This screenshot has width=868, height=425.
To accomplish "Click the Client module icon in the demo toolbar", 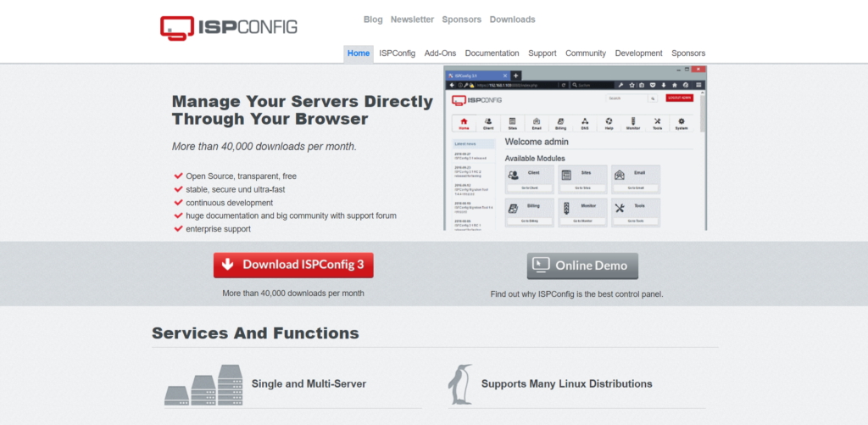I will (x=488, y=121).
